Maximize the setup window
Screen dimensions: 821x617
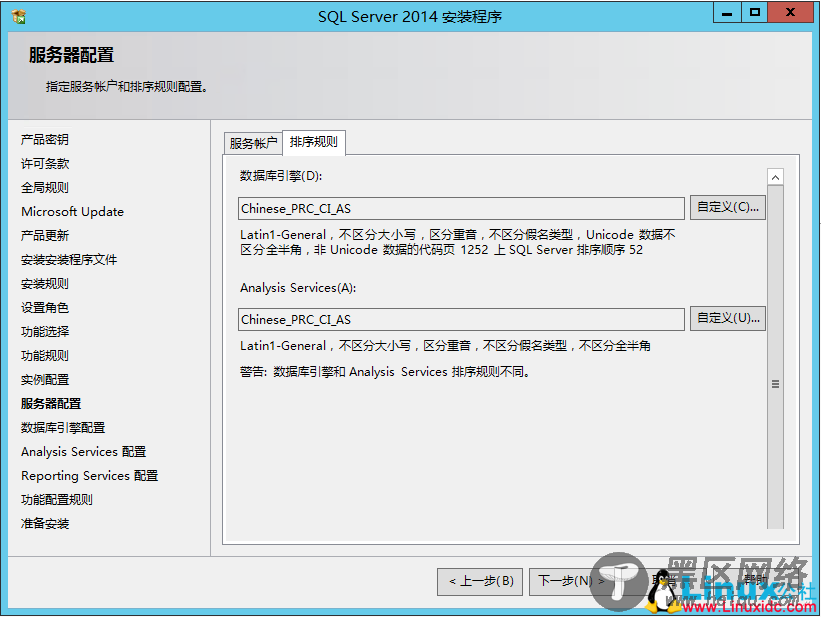pos(755,13)
